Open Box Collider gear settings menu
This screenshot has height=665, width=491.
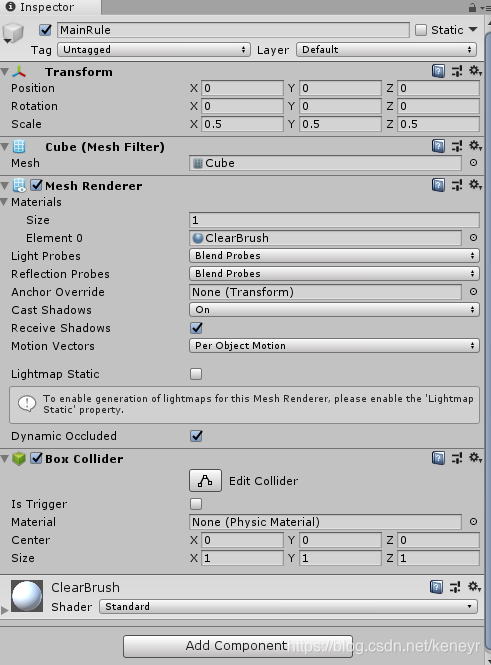tap(475, 458)
